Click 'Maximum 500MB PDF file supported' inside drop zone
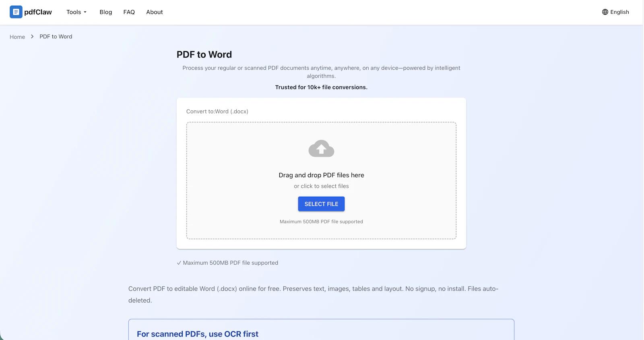 [321, 222]
